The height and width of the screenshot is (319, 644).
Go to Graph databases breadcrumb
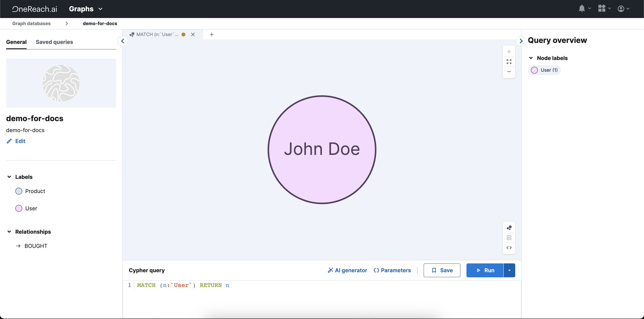(x=31, y=24)
